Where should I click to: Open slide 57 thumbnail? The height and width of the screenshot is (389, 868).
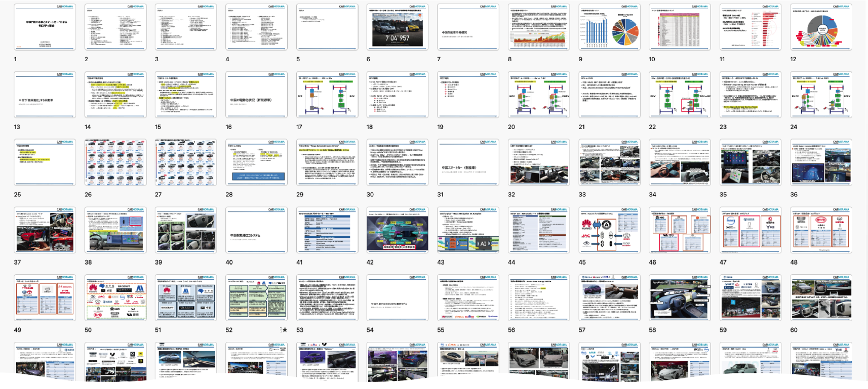point(609,298)
